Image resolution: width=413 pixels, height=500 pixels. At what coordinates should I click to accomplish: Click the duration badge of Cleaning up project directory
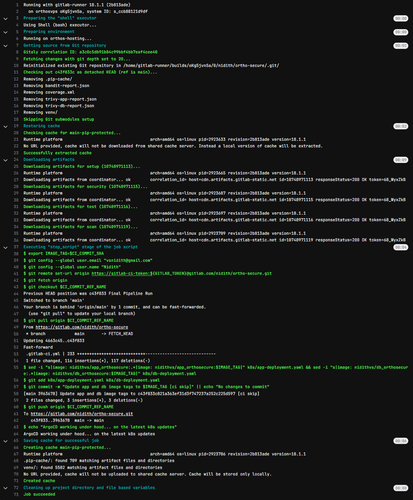[x=400, y=488]
